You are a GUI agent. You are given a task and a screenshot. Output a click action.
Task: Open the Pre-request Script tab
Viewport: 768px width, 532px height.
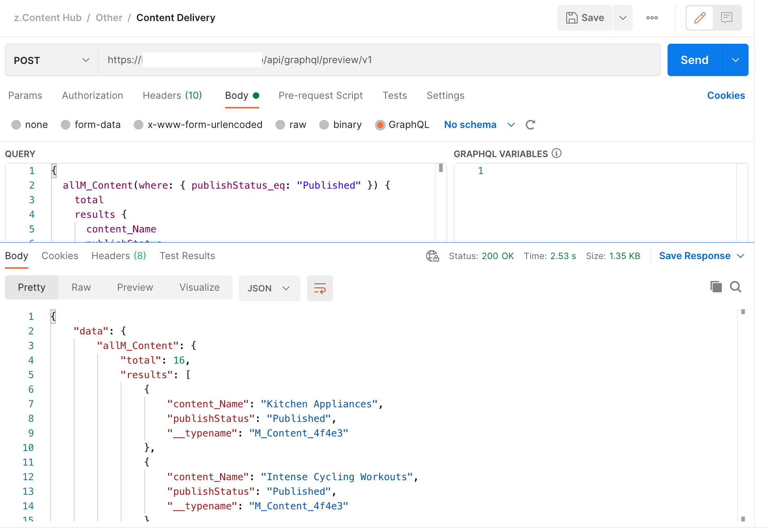click(321, 96)
